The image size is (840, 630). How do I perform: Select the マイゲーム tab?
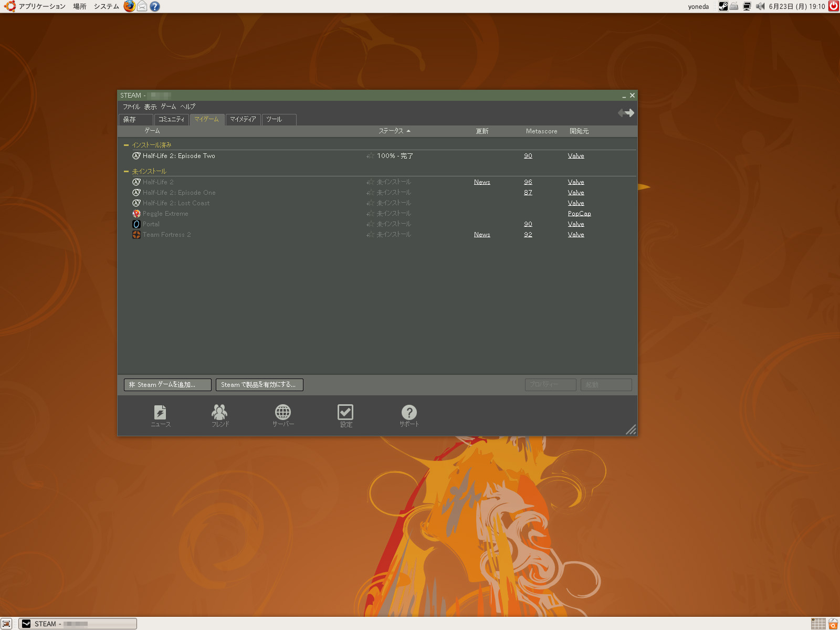pos(207,120)
